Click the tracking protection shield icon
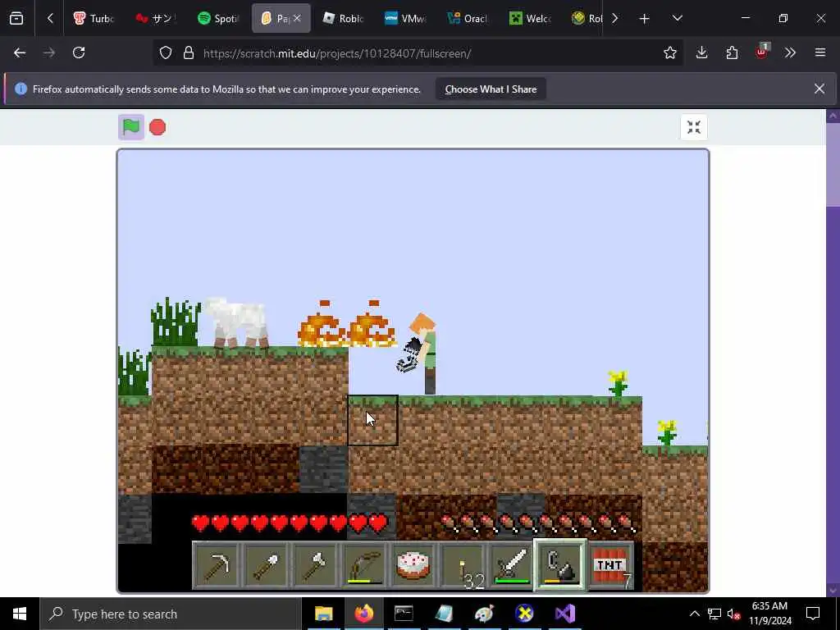This screenshot has width=840, height=630. [166, 52]
